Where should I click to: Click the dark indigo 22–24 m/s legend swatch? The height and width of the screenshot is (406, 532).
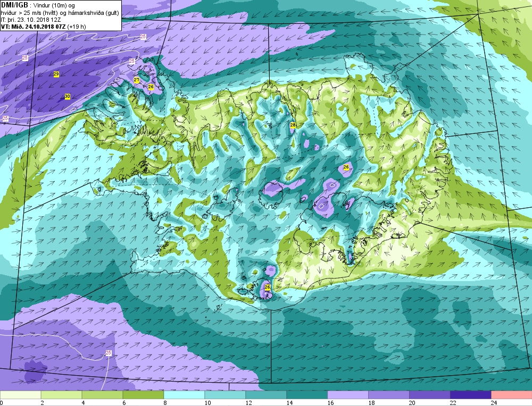coord(471,395)
